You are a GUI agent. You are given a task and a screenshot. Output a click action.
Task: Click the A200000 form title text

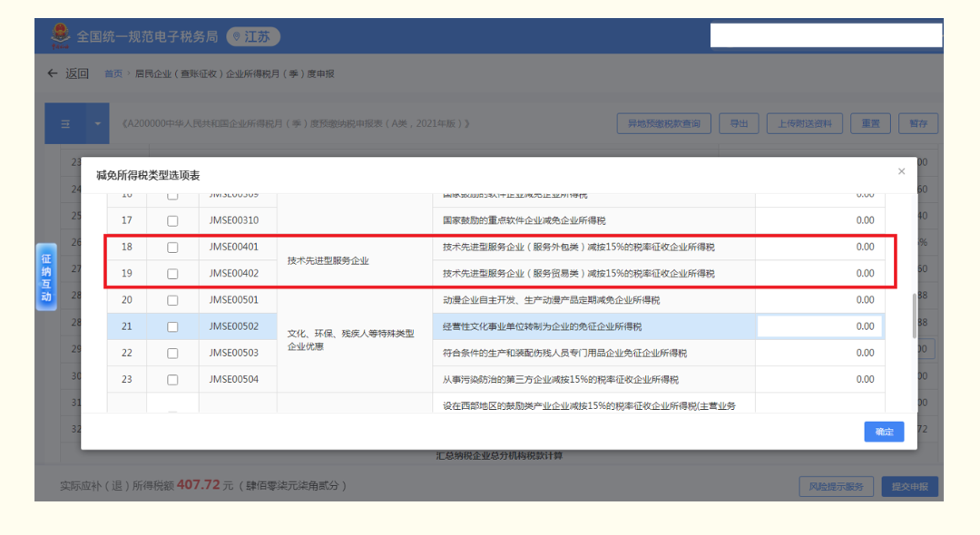pos(296,123)
